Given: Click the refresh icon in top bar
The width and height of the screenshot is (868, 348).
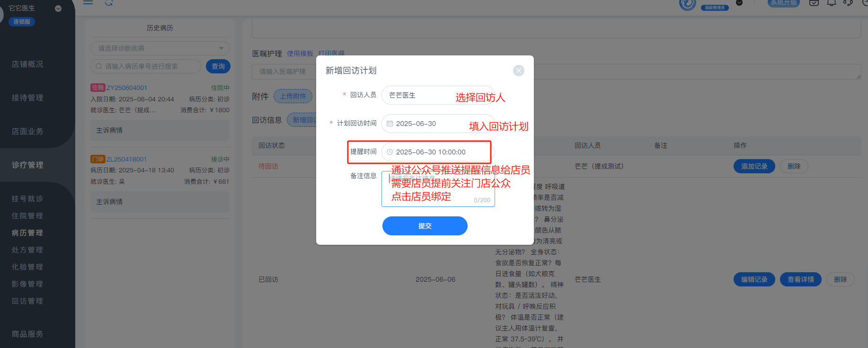Looking at the screenshot, I should [109, 3].
